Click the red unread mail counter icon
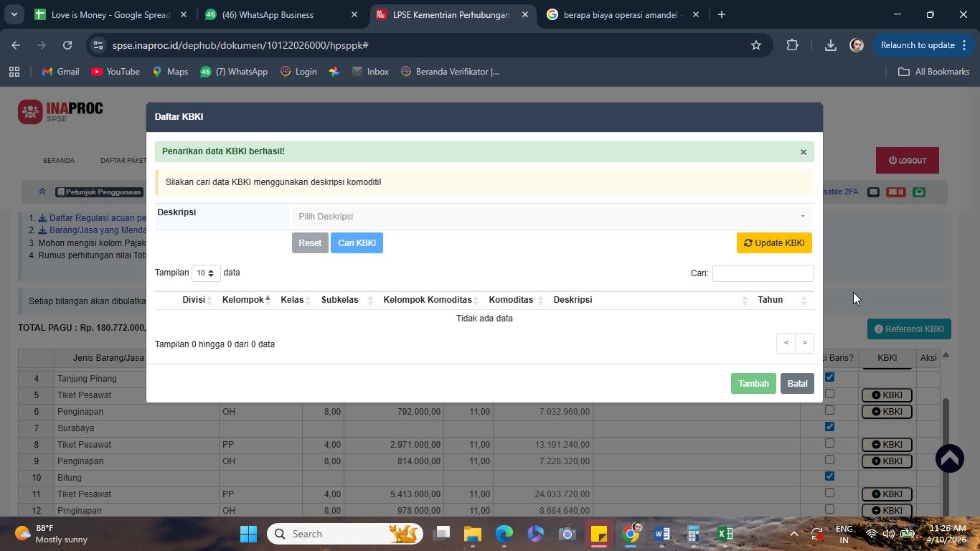The width and height of the screenshot is (980, 551). pos(895,192)
